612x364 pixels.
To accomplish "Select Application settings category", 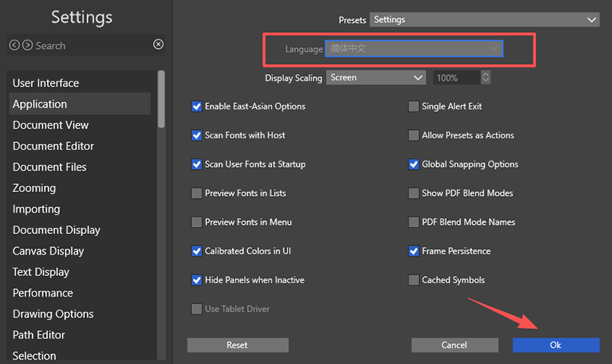I will [x=80, y=104].
